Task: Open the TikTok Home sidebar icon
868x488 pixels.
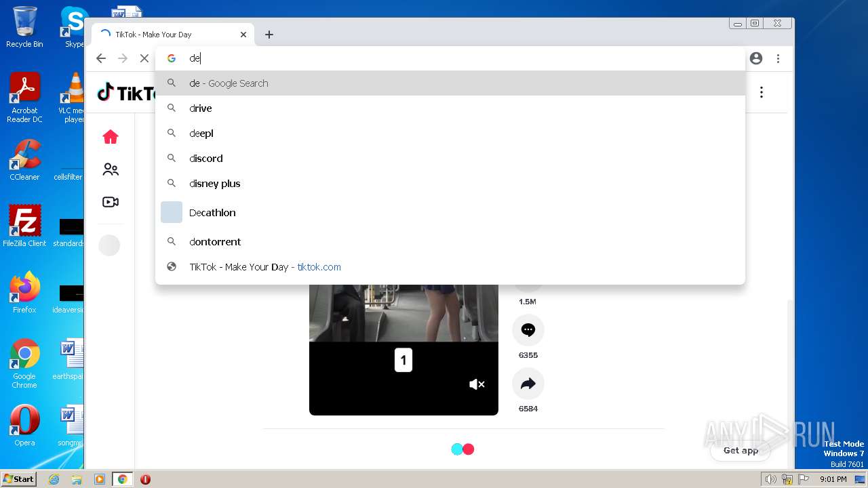Action: [x=111, y=138]
